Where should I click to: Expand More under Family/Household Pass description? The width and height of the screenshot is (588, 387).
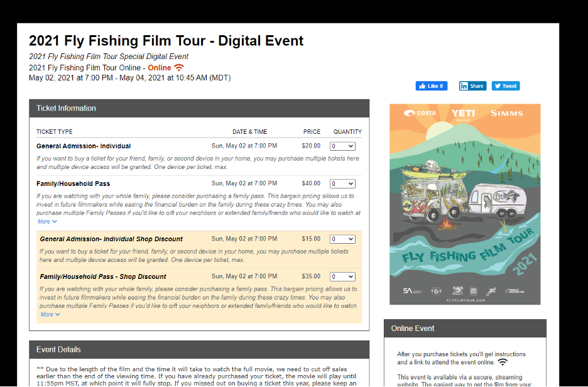(x=47, y=222)
